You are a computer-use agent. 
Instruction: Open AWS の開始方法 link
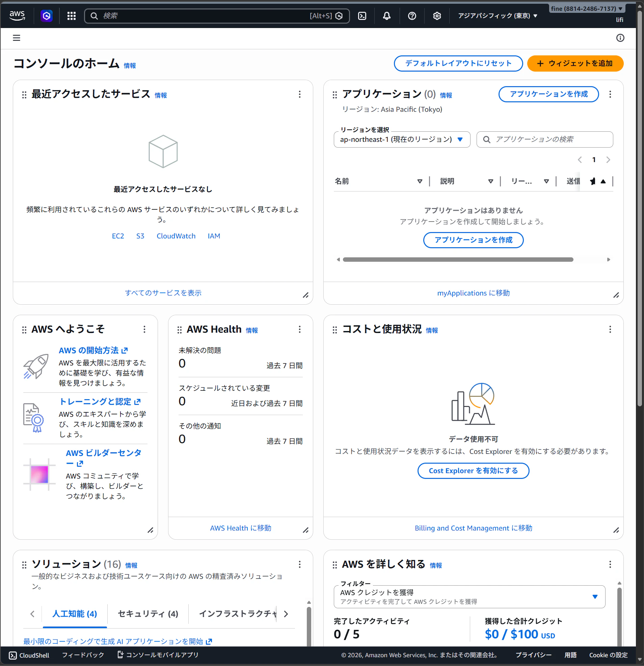click(93, 350)
